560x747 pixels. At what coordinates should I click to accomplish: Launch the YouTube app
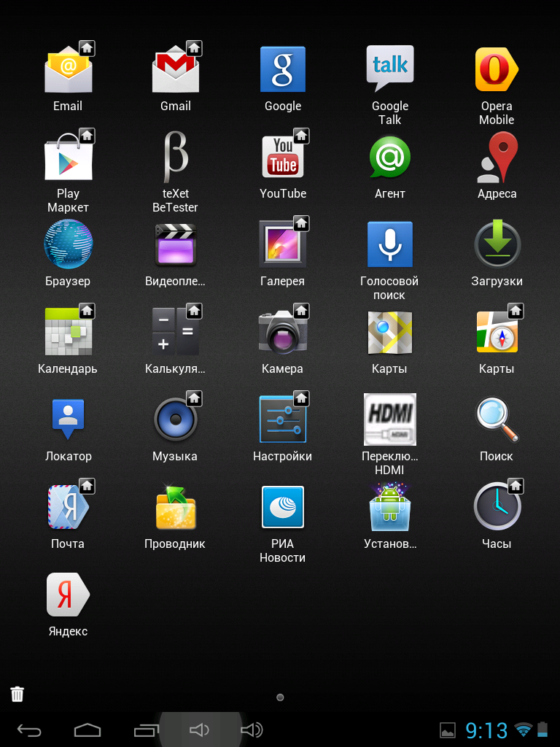click(x=283, y=156)
